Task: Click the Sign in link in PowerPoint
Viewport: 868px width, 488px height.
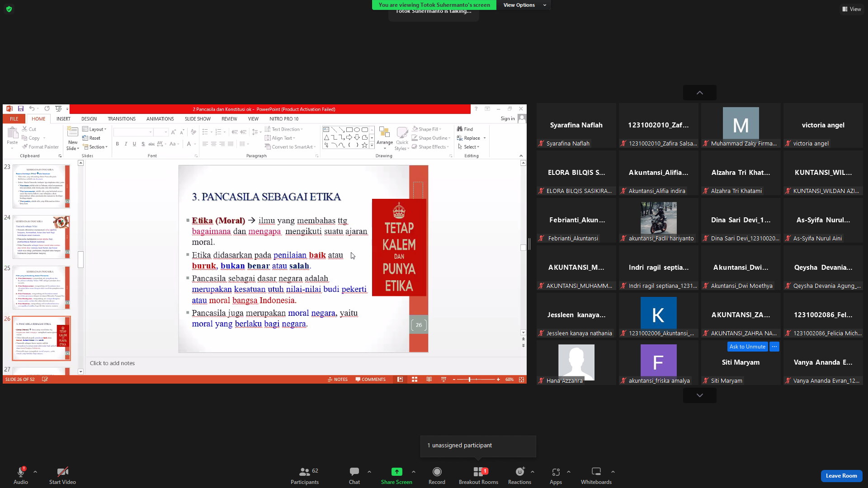Action: point(508,119)
